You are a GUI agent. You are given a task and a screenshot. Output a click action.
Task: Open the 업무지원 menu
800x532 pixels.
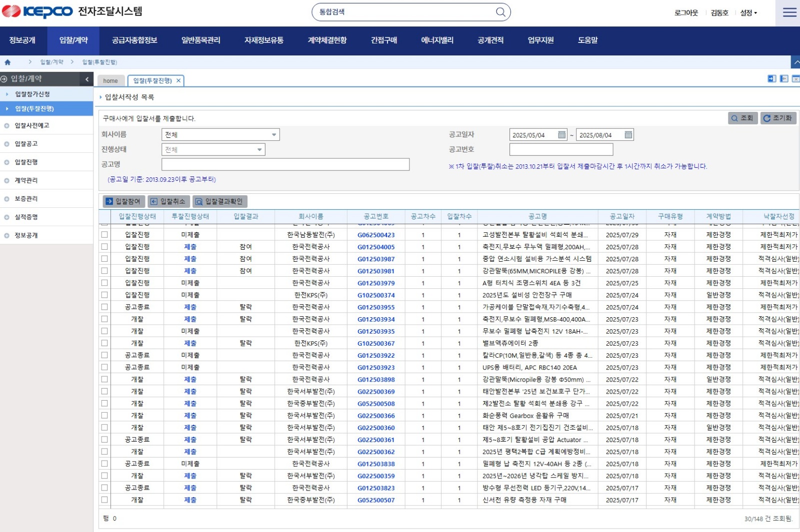(540, 40)
